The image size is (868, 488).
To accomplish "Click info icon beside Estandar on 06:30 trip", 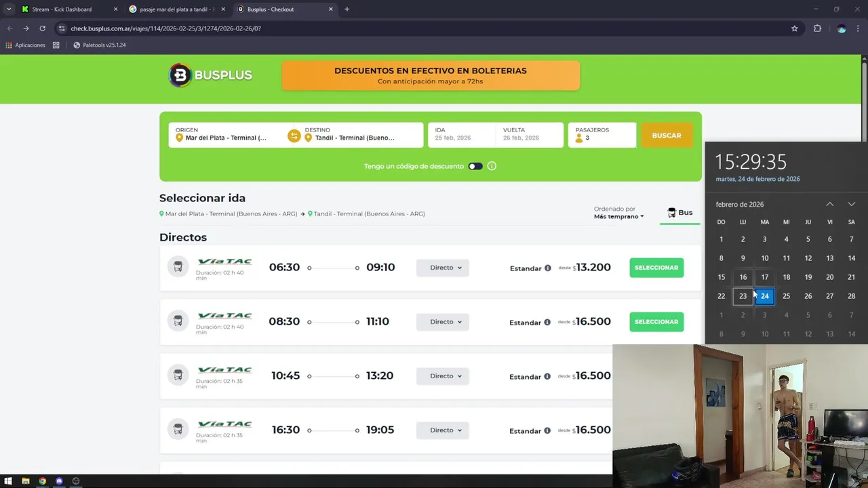I will [547, 268].
